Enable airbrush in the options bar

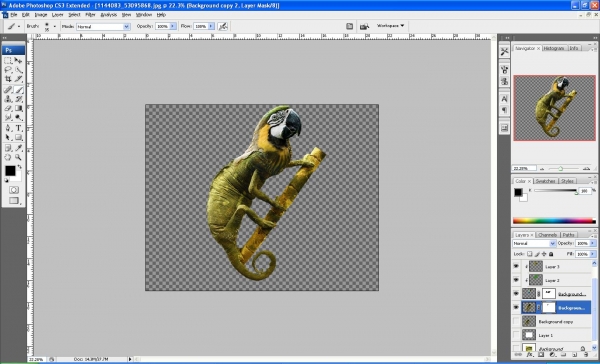coord(223,26)
